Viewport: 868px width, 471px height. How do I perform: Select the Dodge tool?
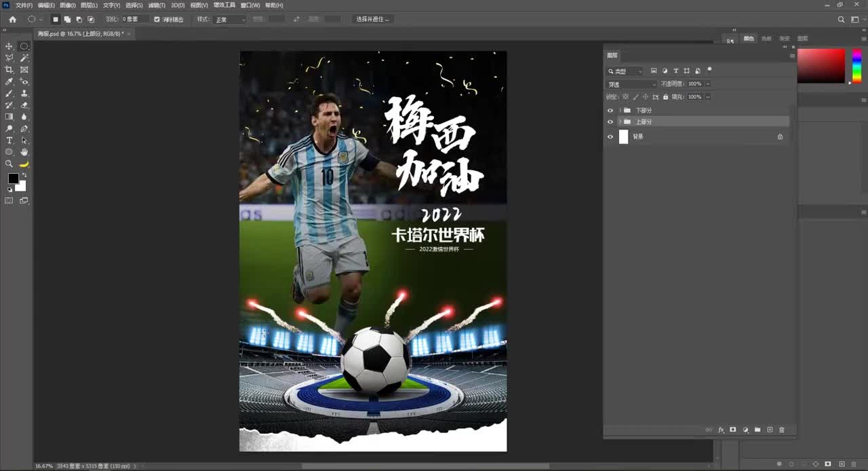9,128
